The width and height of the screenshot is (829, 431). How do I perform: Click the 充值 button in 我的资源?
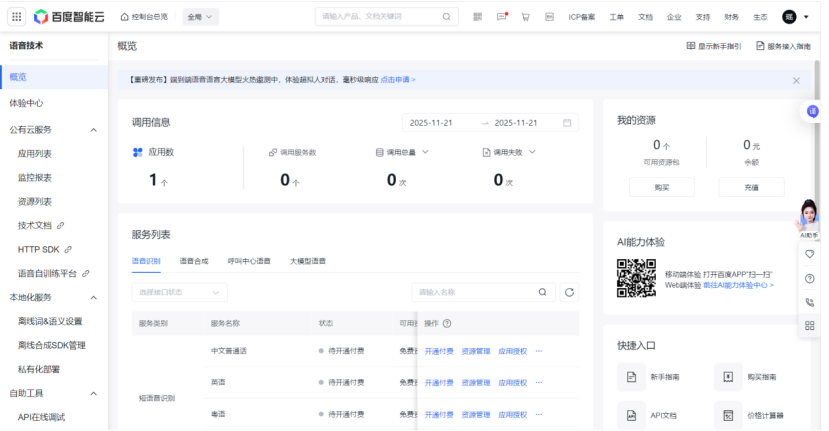point(751,188)
